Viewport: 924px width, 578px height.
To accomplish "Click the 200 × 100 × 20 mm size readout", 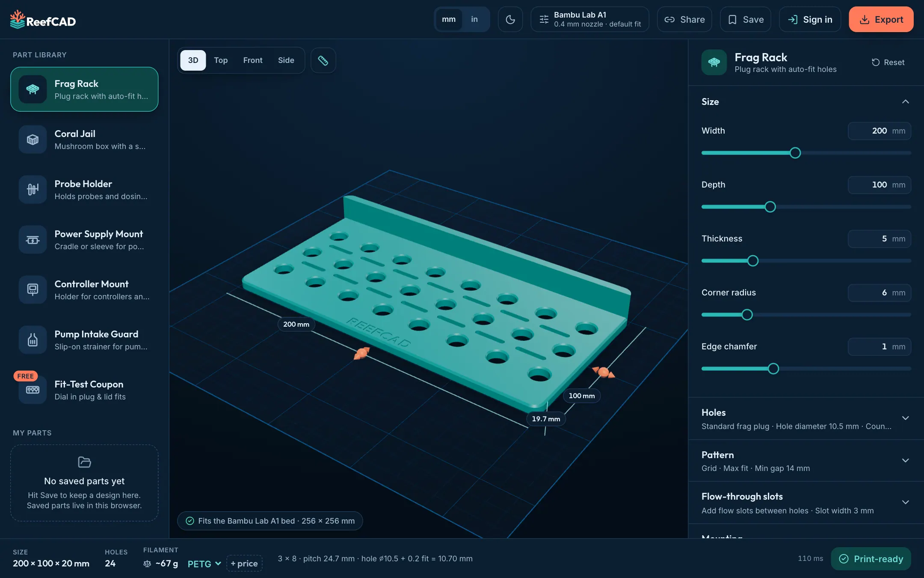I will click(51, 563).
